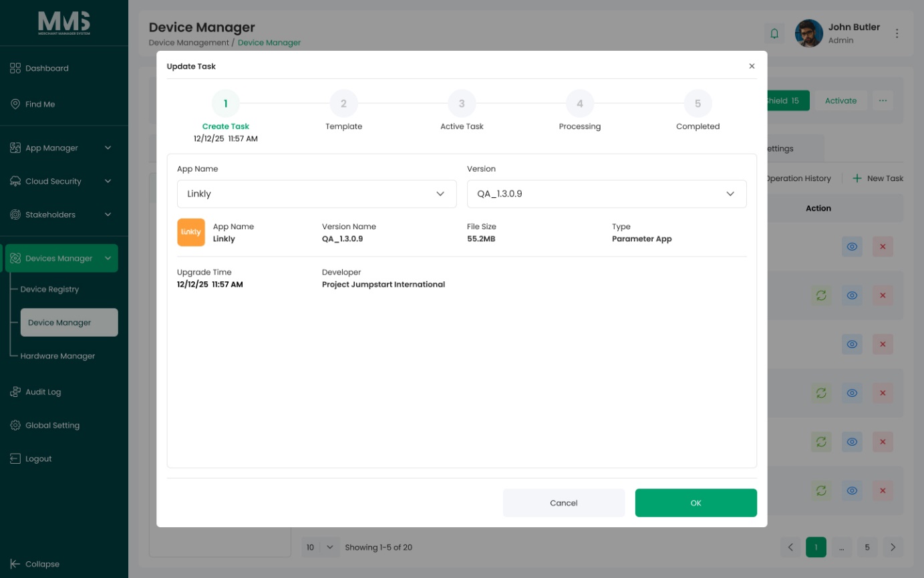Click the Find Me location icon
Screen dimensions: 924x578
15,104
